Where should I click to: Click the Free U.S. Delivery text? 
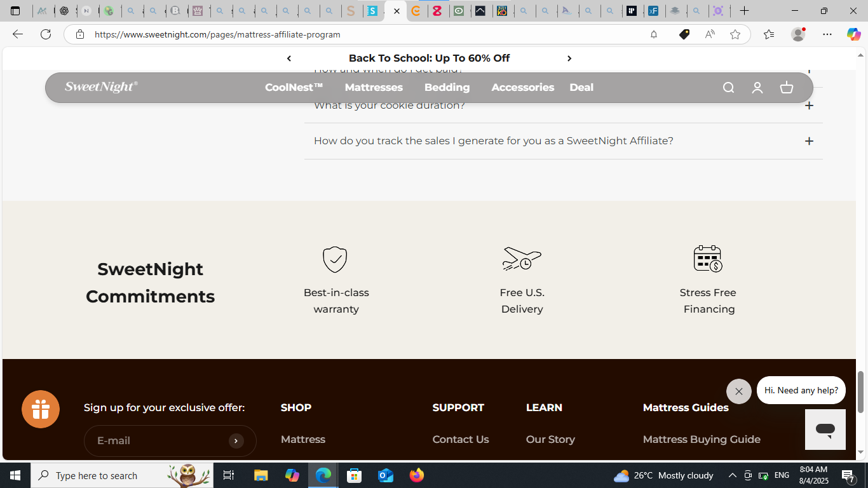(522, 301)
